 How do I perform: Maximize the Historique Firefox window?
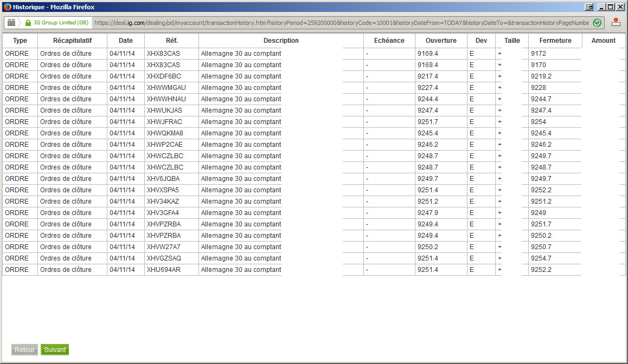(611, 7)
